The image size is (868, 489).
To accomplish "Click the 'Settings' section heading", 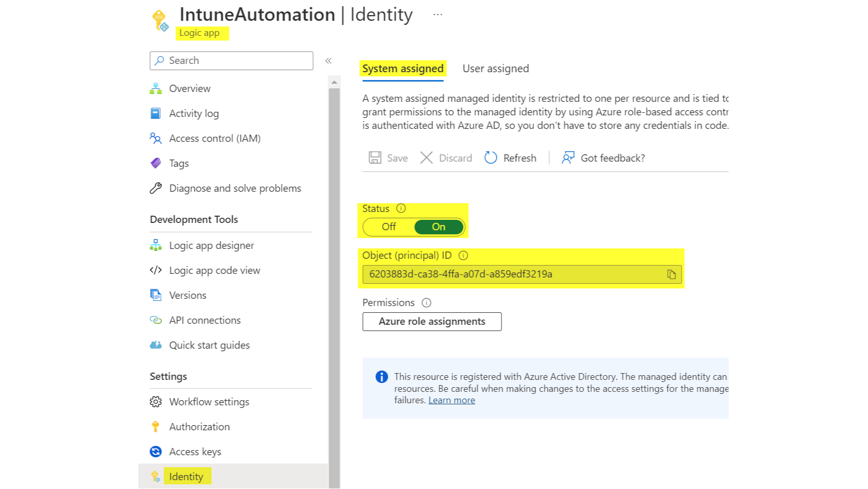I will [168, 376].
